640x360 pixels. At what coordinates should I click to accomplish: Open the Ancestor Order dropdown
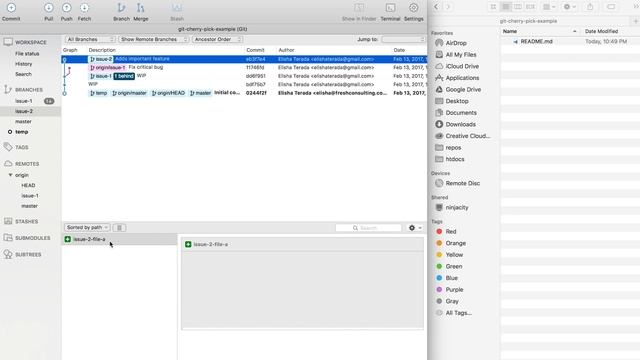pos(217,39)
